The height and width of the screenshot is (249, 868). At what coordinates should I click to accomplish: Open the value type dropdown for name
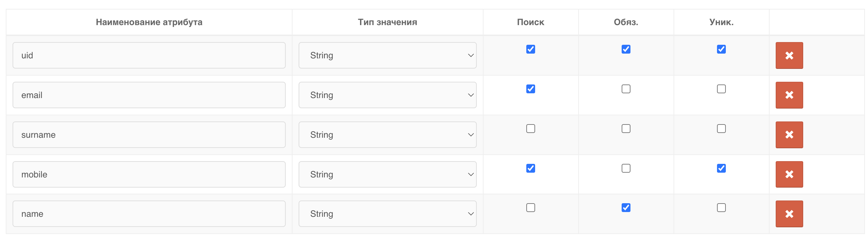[x=387, y=213]
